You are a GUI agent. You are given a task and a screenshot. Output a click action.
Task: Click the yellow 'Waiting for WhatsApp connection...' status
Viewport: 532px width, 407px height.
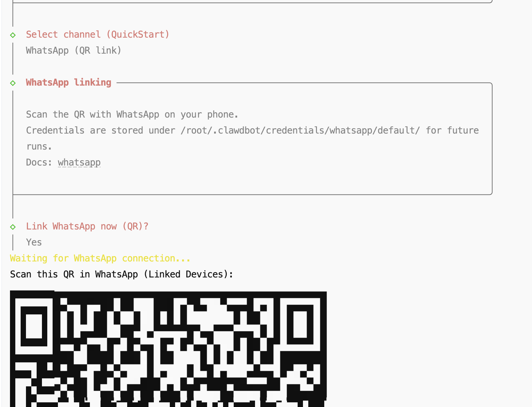click(x=100, y=258)
